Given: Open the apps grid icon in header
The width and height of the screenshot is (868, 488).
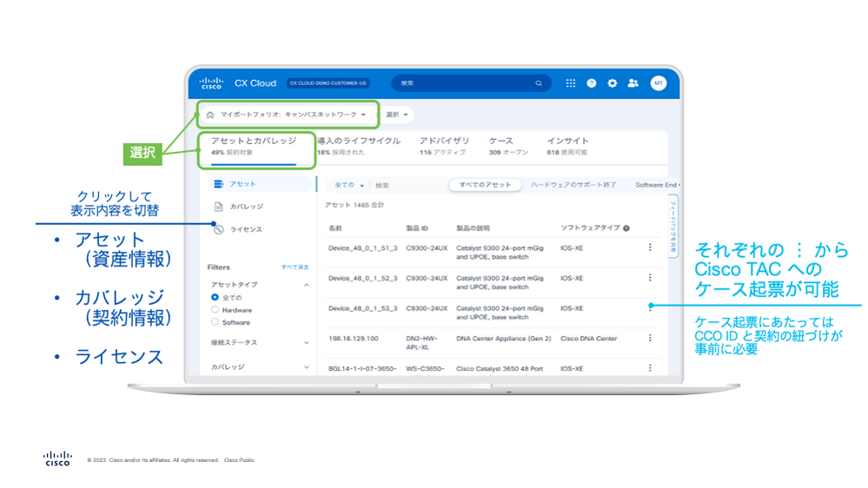Looking at the screenshot, I should (570, 83).
